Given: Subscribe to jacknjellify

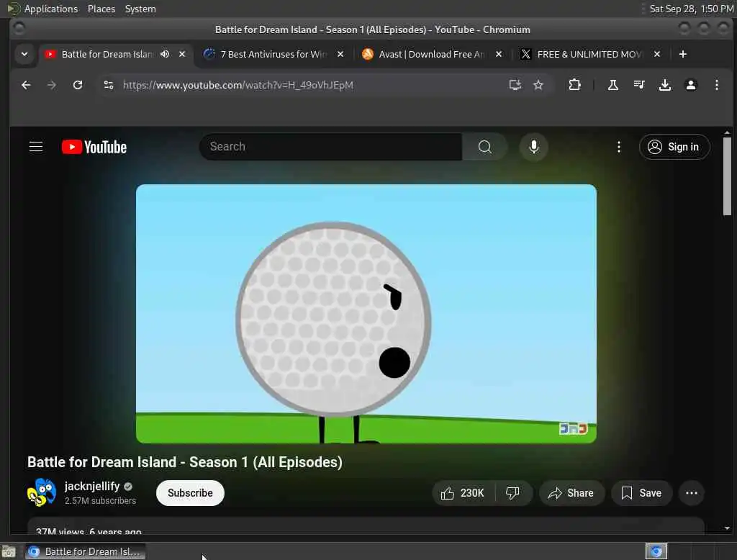Looking at the screenshot, I should point(190,493).
